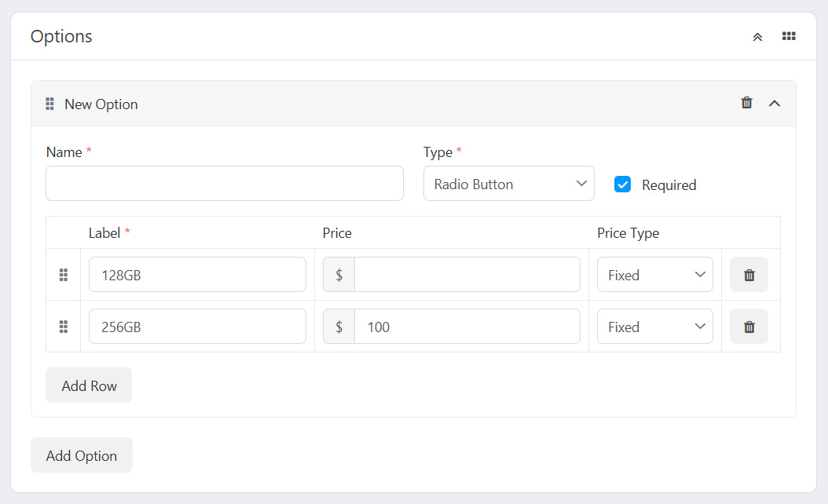Click the grid icon in Options header
Image resolution: width=828 pixels, height=504 pixels.
click(789, 36)
